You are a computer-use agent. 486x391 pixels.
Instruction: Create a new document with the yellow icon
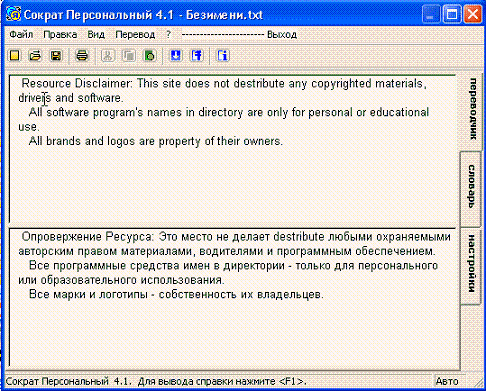point(15,56)
